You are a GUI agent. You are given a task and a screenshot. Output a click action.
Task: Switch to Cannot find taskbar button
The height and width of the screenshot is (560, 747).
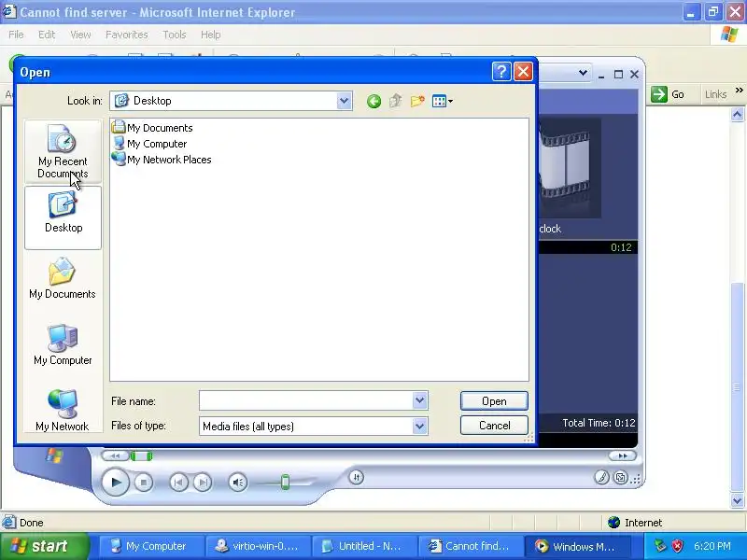pos(471,546)
